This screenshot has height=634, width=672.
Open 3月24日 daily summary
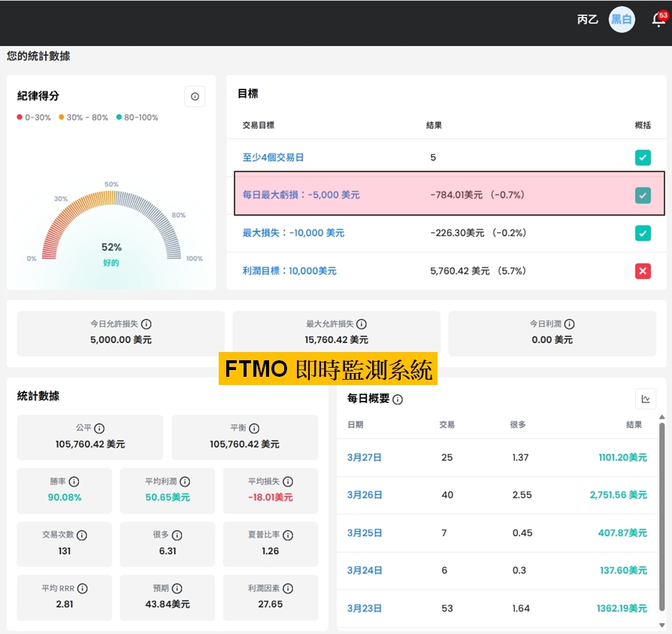tap(365, 571)
